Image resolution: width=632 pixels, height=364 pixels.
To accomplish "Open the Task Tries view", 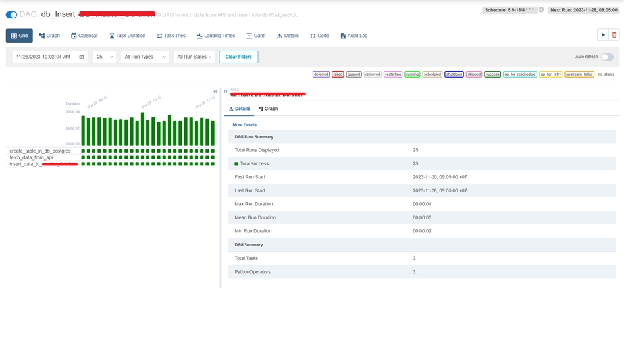I will pyautogui.click(x=171, y=36).
